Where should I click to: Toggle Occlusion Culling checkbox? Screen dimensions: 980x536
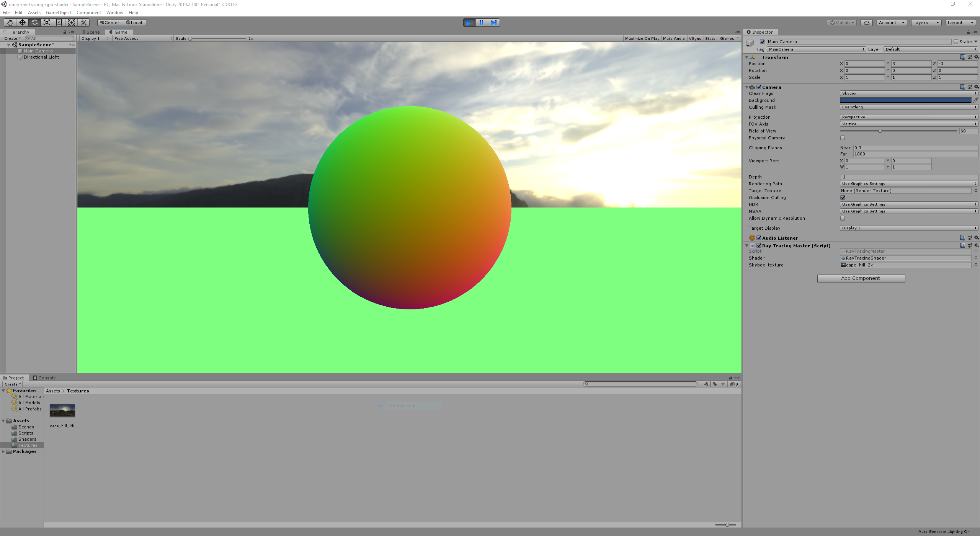pyautogui.click(x=843, y=198)
